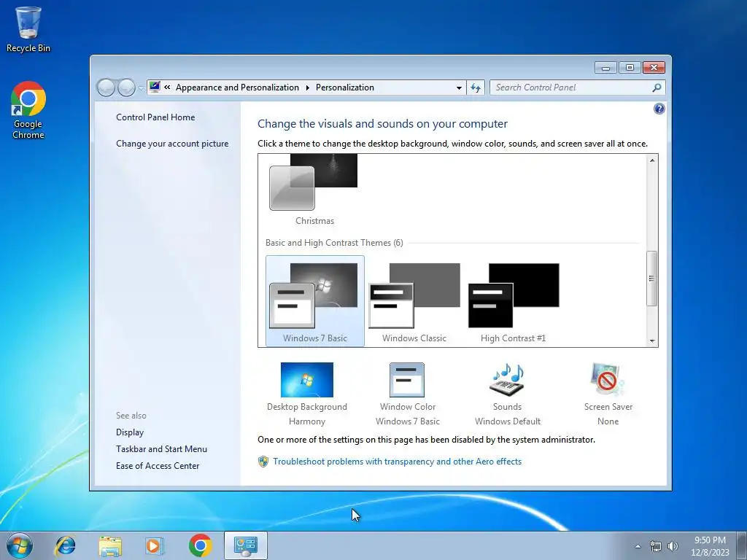Open the Windows Start menu orb
The image size is (747, 560).
[x=19, y=545]
